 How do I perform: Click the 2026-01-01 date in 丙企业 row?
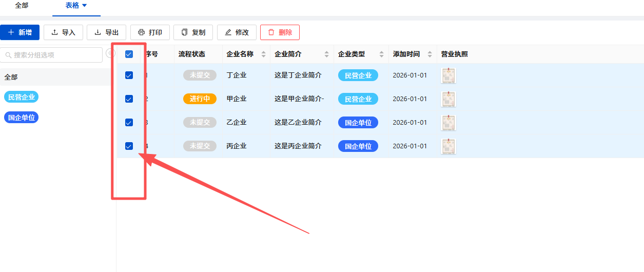410,146
